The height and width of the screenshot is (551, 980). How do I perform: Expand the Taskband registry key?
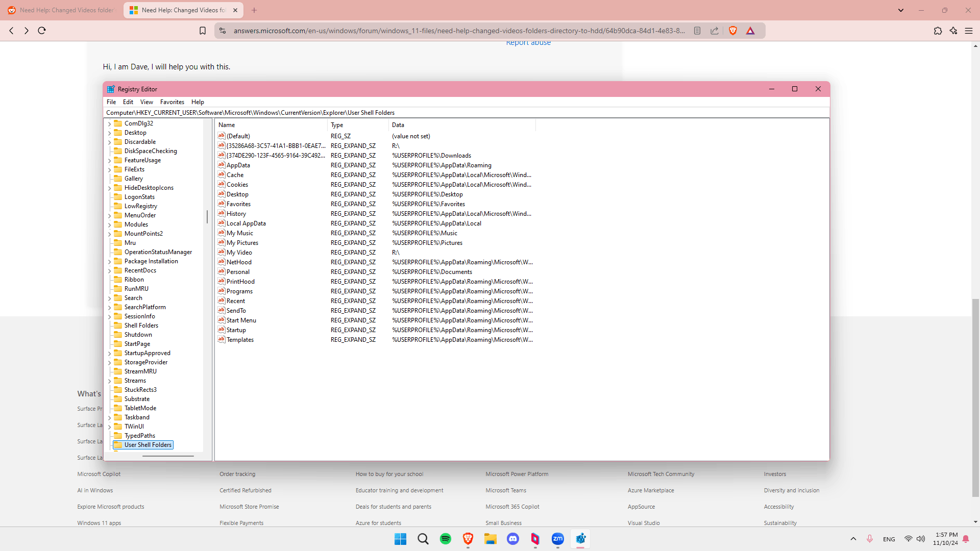109,418
